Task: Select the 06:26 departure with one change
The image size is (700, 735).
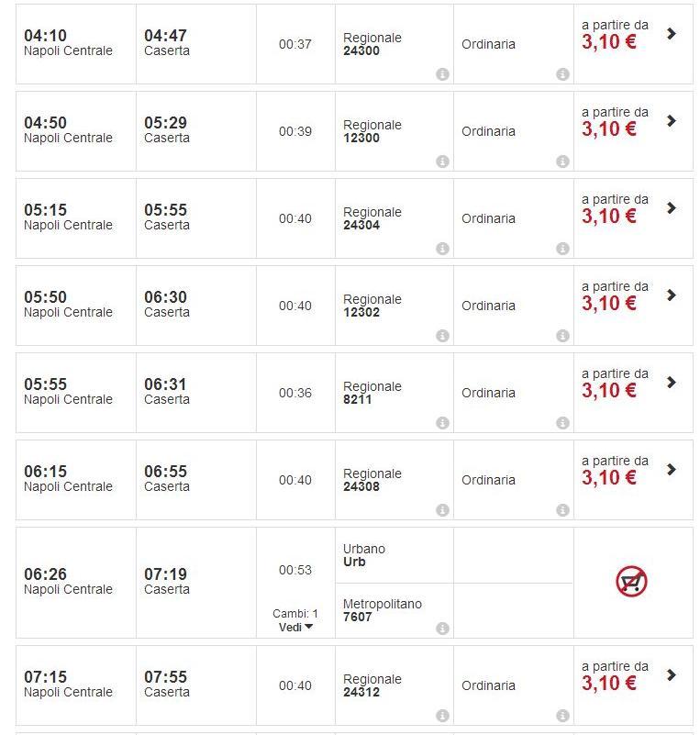Action: coord(45,574)
